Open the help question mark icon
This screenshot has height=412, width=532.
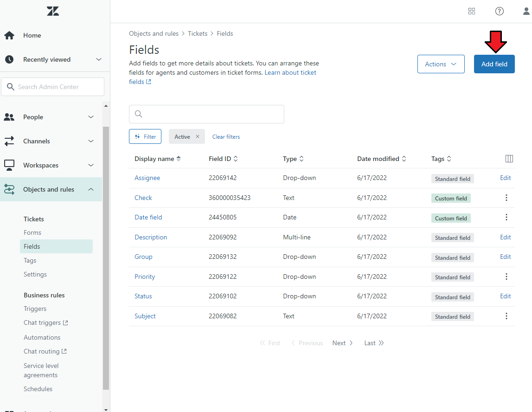click(500, 11)
